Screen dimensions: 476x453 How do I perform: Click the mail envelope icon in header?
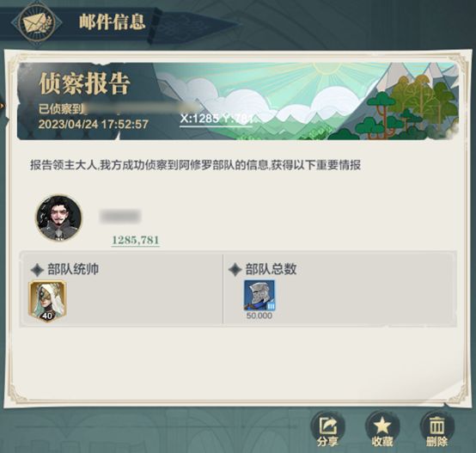tap(36, 23)
